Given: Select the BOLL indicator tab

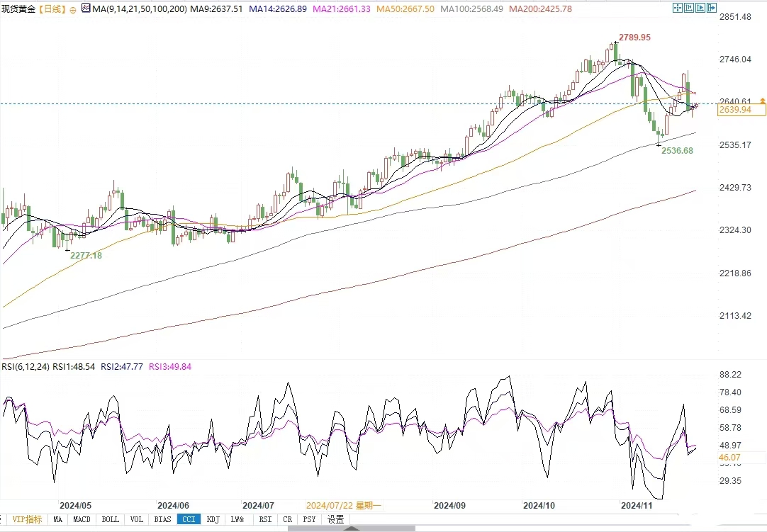Looking at the screenshot, I should pos(110,519).
